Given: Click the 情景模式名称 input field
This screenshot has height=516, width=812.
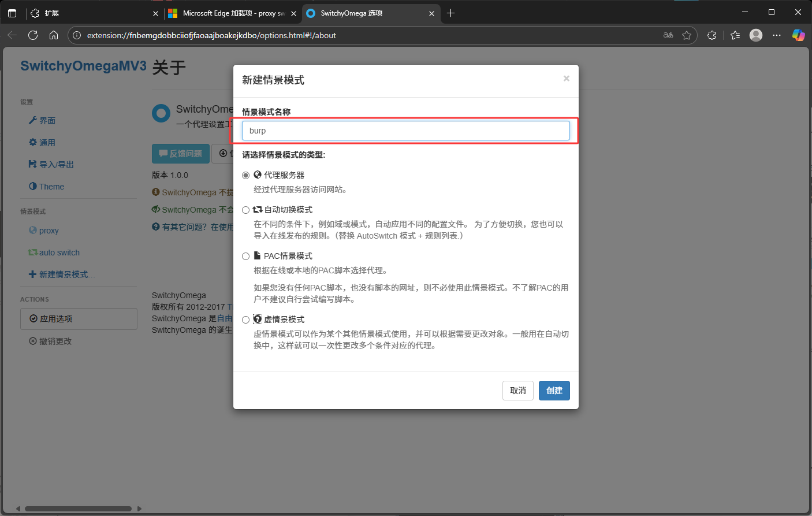Looking at the screenshot, I should pyautogui.click(x=405, y=131).
